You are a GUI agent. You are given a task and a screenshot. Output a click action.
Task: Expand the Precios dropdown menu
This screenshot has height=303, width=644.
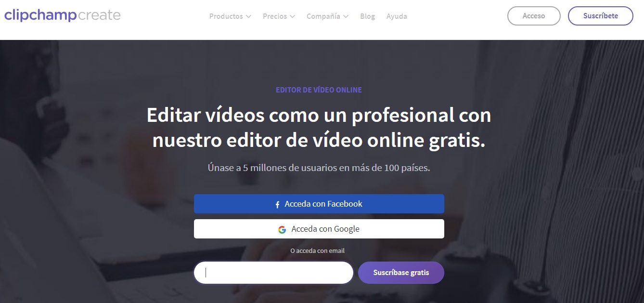279,16
